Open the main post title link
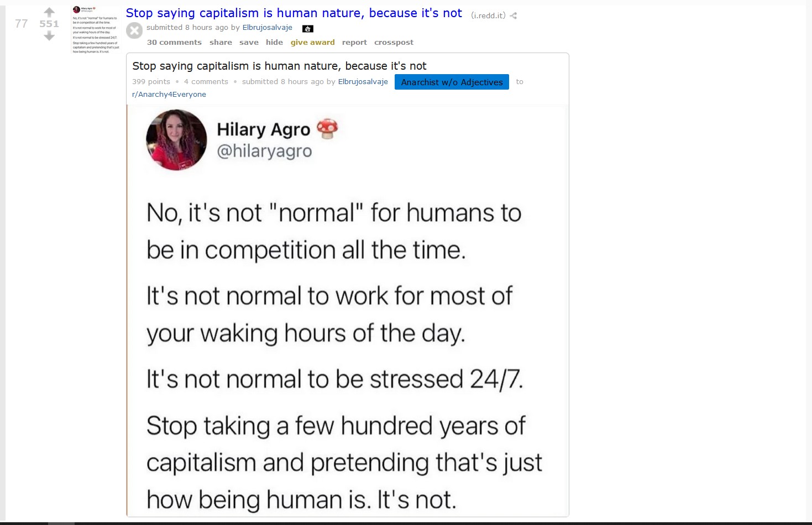The height and width of the screenshot is (525, 812). pyautogui.click(x=294, y=13)
